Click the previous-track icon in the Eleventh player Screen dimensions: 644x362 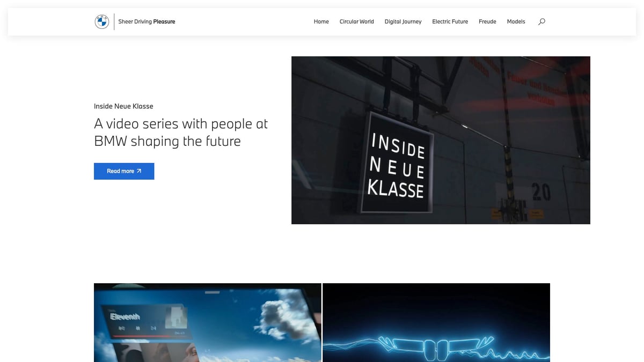click(x=122, y=328)
